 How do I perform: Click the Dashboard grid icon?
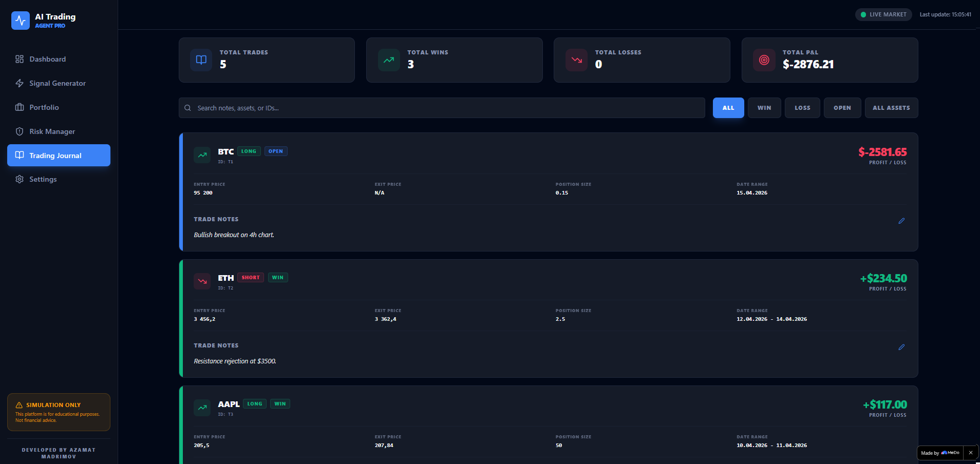[x=20, y=59]
